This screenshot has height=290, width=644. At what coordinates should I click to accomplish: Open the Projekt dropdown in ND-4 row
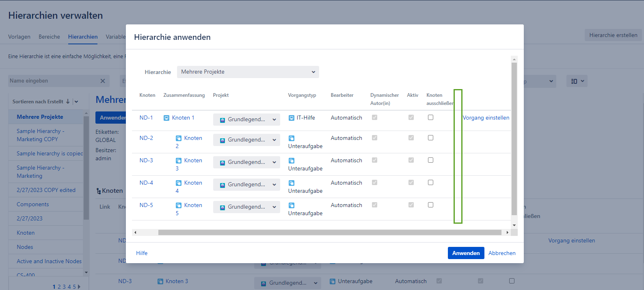[x=246, y=185]
